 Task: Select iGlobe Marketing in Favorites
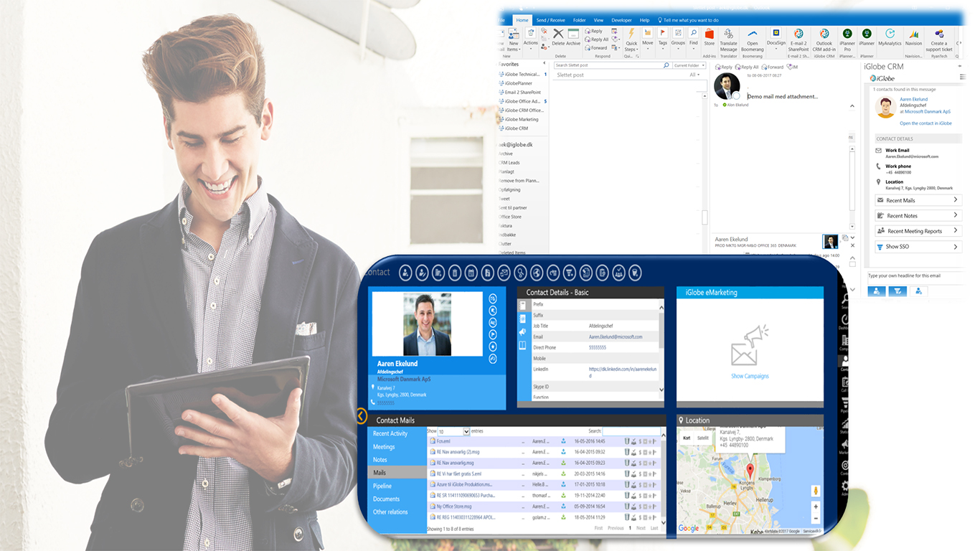522,119
